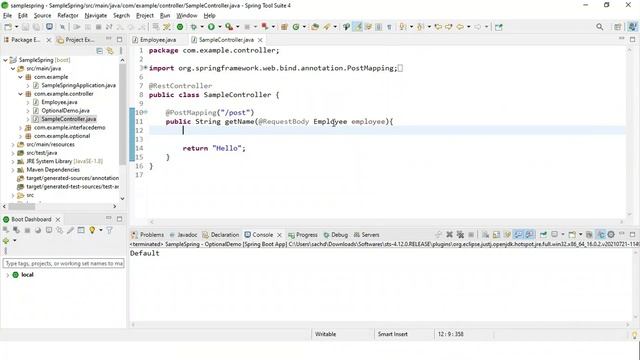Click the Console settings gear icon
The image size is (640, 360).
611,235
